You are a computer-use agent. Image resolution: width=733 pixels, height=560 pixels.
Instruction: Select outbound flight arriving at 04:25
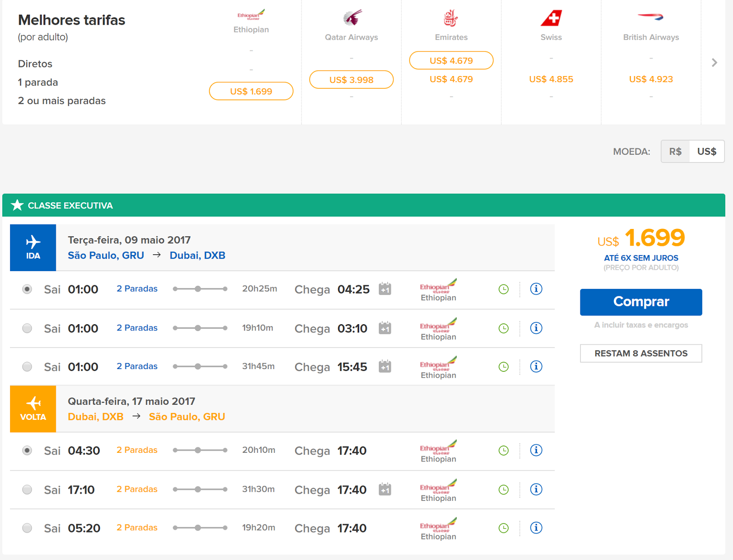pyautogui.click(x=27, y=289)
